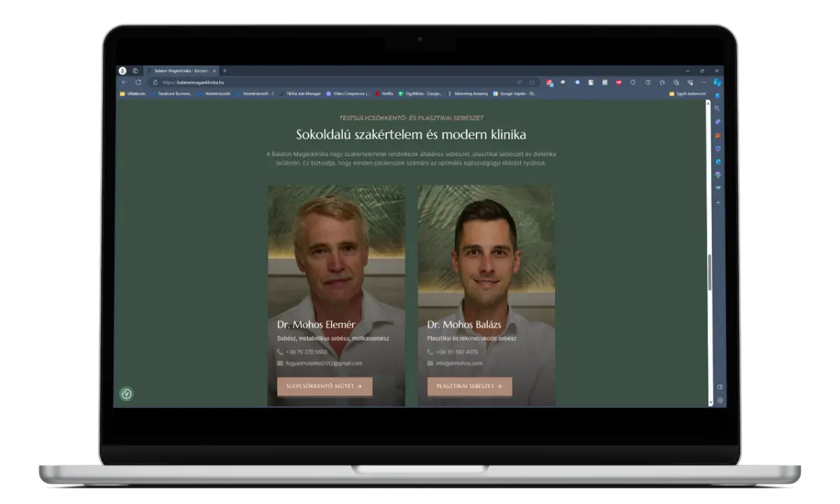Open sidebar settings gear icon
This screenshot has width=840, height=504.
coord(720,400)
